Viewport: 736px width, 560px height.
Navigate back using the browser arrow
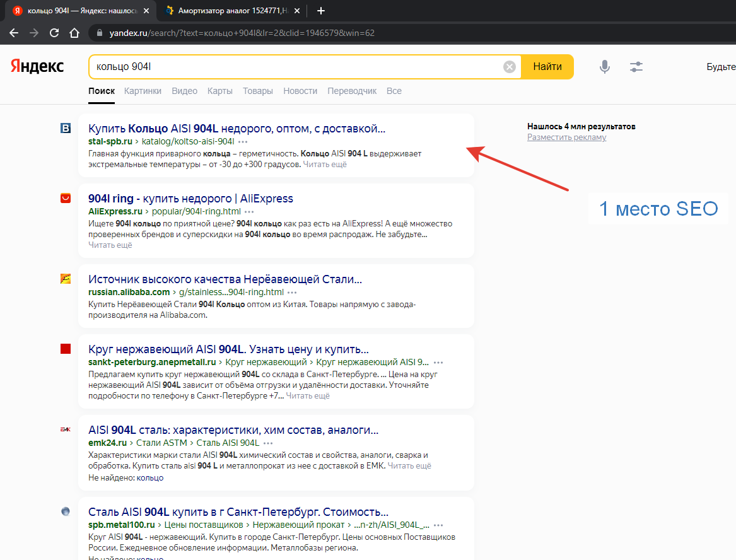tap(14, 33)
